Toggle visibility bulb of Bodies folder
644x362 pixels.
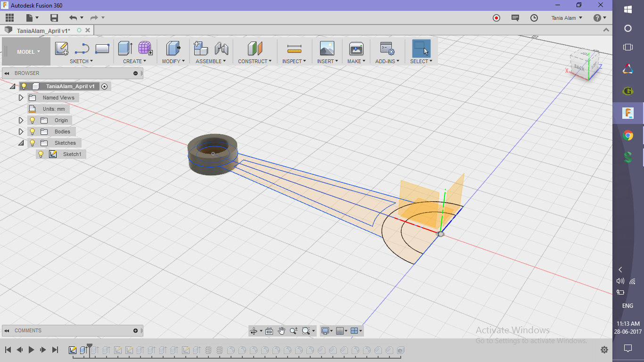[x=33, y=132]
